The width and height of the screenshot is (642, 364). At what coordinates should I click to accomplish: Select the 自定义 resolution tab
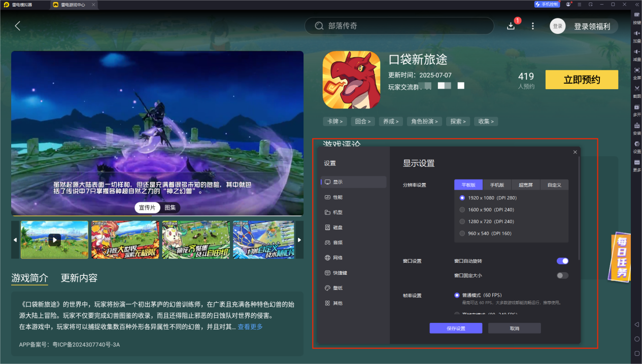coord(554,185)
